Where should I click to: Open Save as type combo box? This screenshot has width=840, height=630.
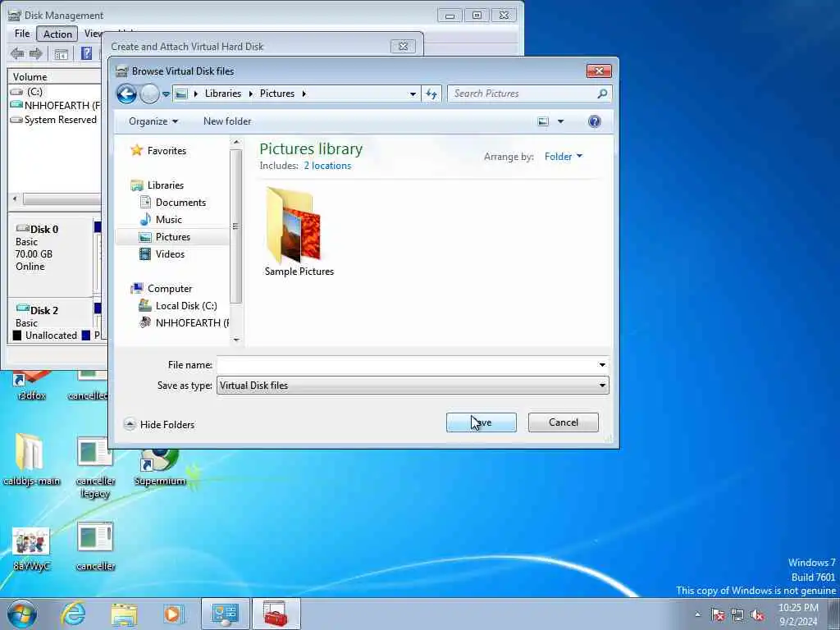(x=413, y=386)
